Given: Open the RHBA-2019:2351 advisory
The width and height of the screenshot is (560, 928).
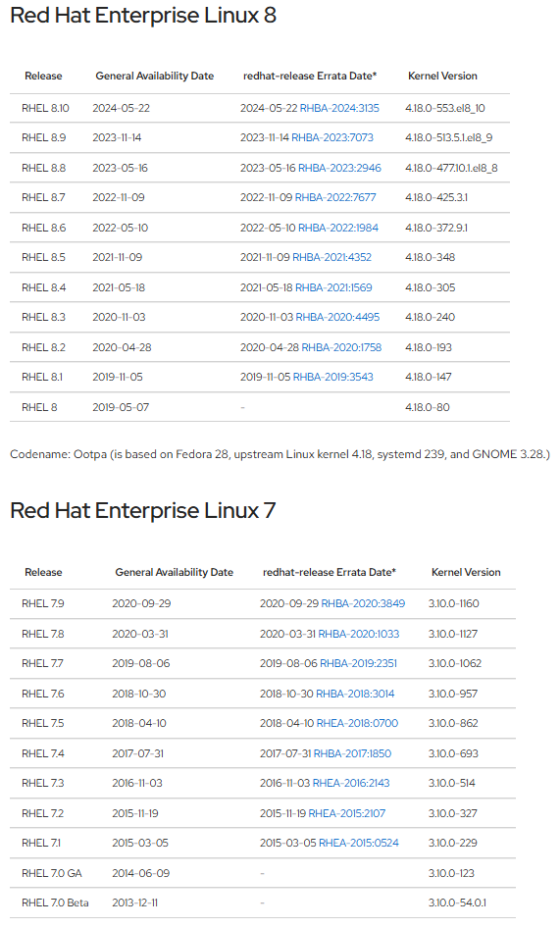Looking at the screenshot, I should pos(358,663).
